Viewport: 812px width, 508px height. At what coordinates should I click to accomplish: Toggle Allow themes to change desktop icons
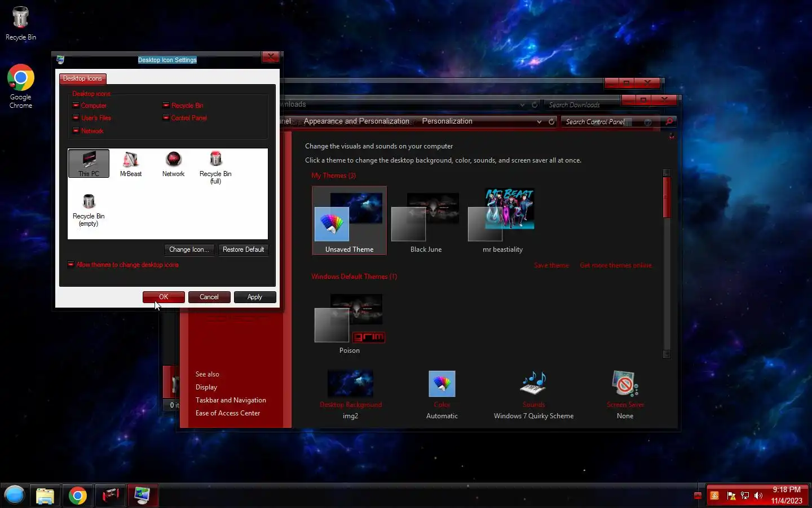click(x=71, y=265)
